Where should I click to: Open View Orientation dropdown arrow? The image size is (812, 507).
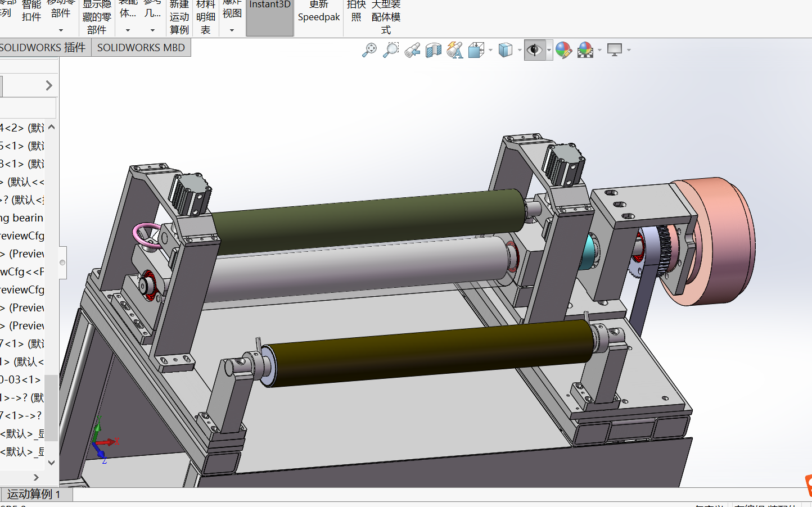(491, 50)
